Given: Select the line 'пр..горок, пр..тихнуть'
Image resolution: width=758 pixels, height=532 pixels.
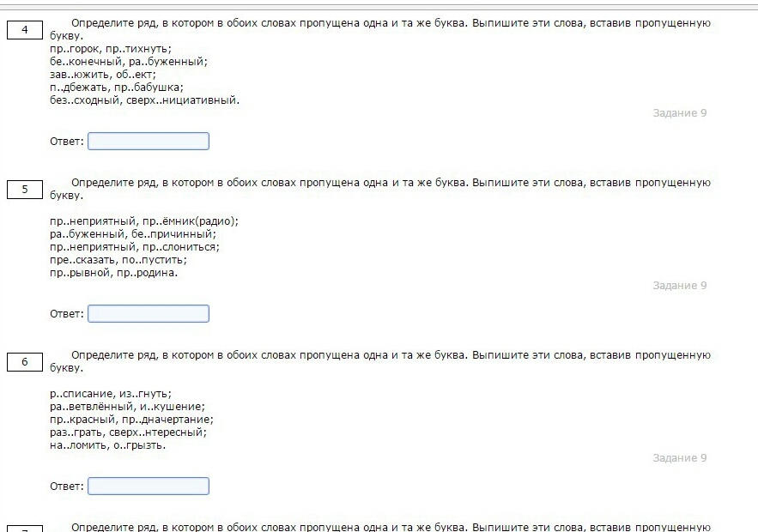Looking at the screenshot, I should tap(111, 49).
